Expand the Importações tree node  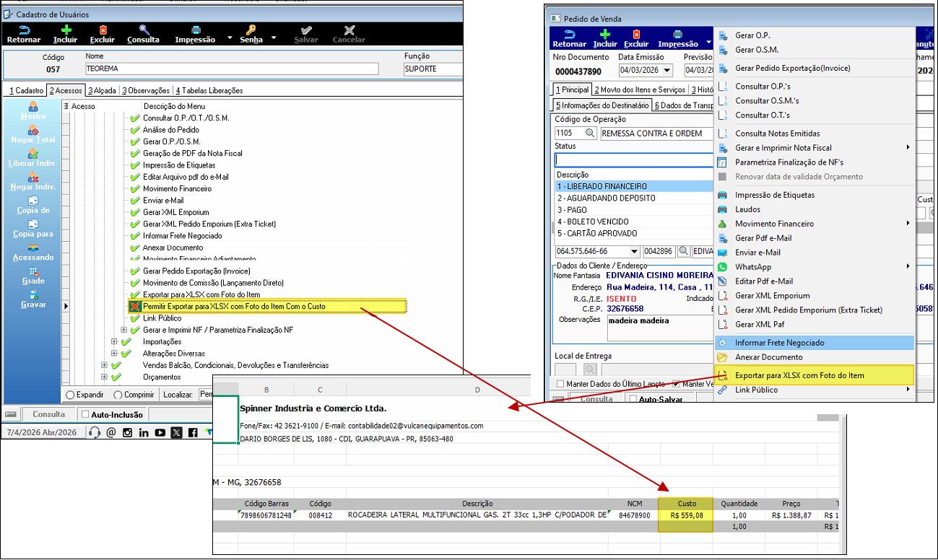[x=114, y=341]
